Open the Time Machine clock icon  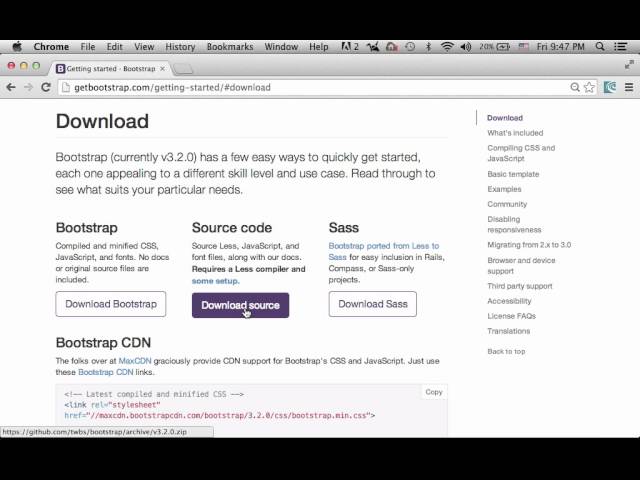tap(410, 47)
